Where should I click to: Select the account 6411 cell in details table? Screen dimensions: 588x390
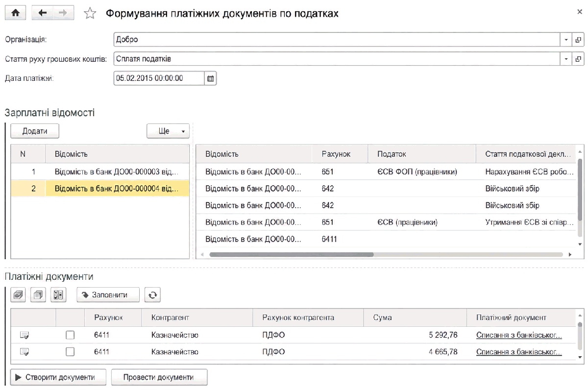340,239
